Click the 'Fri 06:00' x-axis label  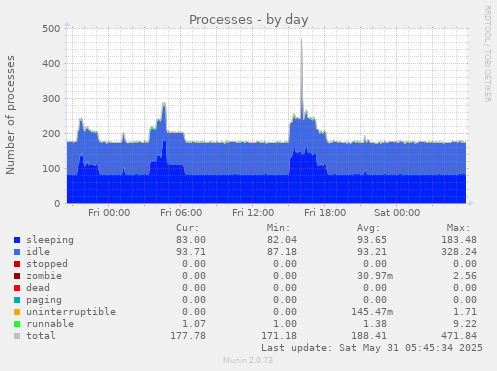(x=181, y=213)
